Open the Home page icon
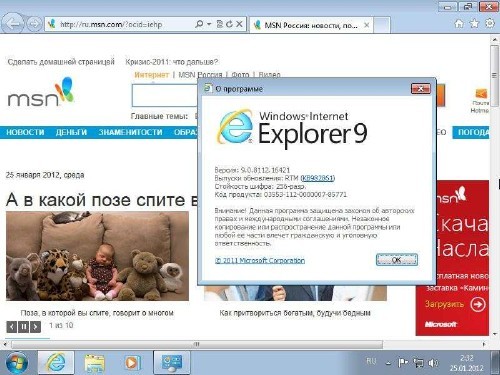 point(459,23)
